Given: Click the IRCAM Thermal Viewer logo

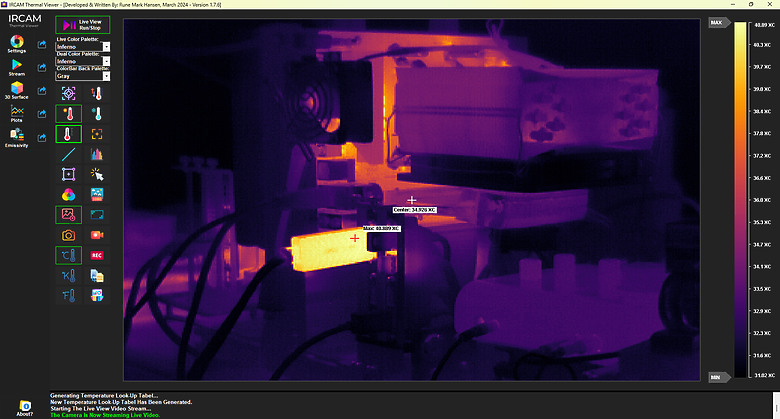Looking at the screenshot, I should 24,20.
